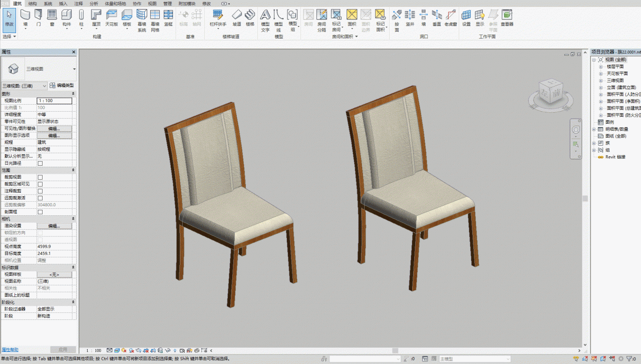The height and width of the screenshot is (364, 641).
Task: Open the 属性帮助 link
Action: click(10, 349)
